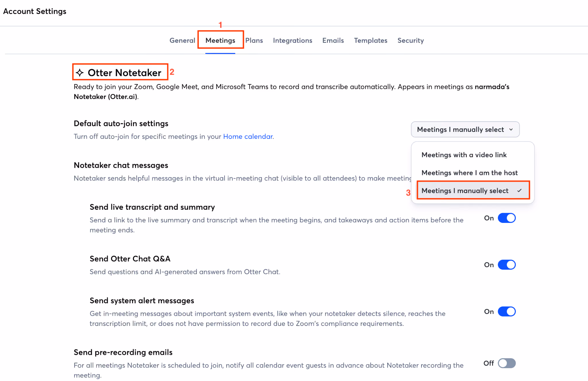588x381 pixels.
Task: Switch to the Plans tab
Action: [x=254, y=40]
